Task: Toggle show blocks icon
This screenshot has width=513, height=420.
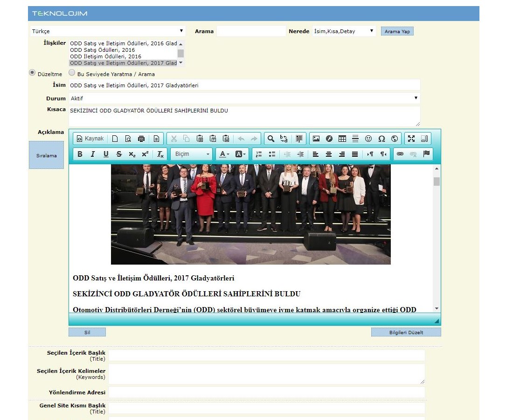Action: click(424, 139)
